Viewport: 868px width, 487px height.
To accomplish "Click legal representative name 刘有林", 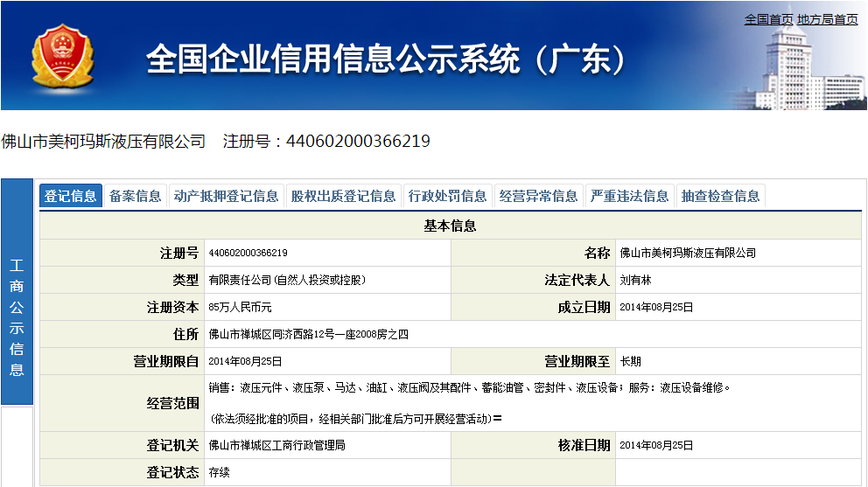I will click(635, 281).
